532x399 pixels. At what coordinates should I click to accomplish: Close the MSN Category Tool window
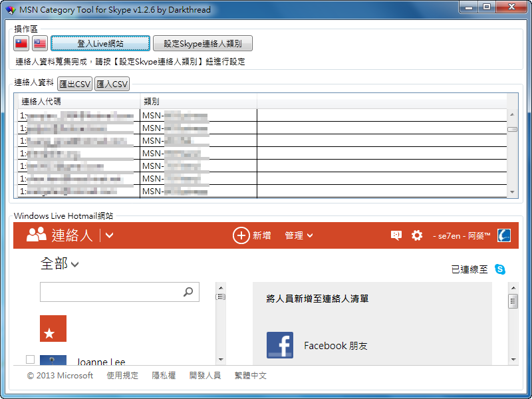[512, 7]
